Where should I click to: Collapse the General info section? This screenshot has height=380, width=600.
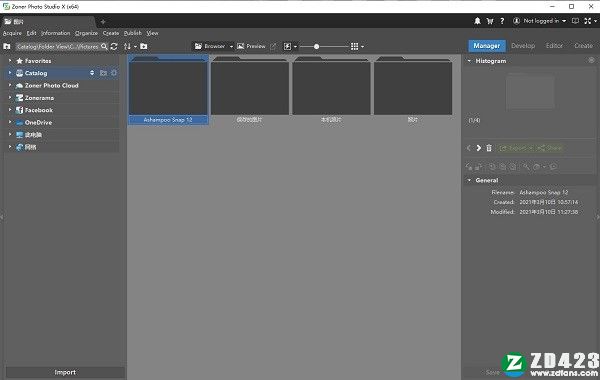click(469, 180)
